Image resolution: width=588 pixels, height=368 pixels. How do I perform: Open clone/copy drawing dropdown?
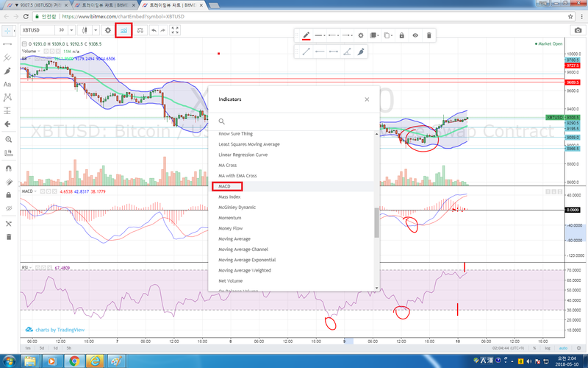point(388,35)
